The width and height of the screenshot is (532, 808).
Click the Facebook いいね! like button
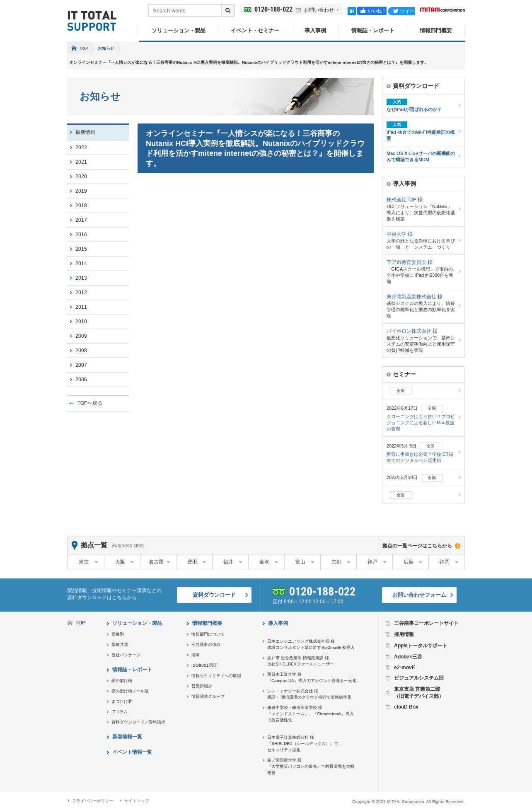point(372,11)
